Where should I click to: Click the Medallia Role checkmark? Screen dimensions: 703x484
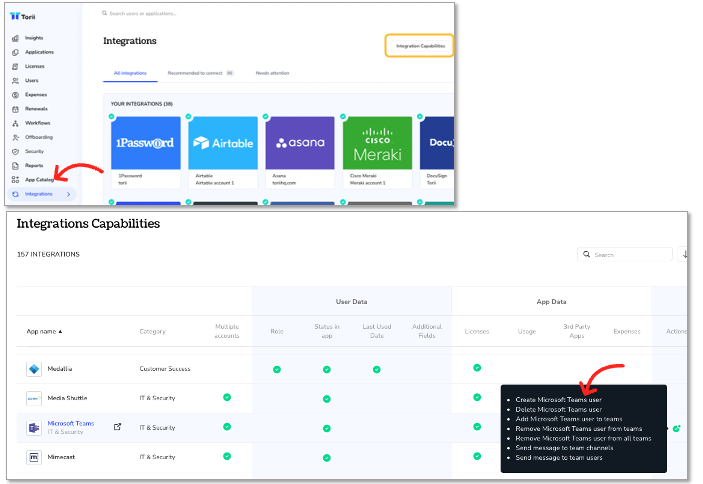click(277, 370)
